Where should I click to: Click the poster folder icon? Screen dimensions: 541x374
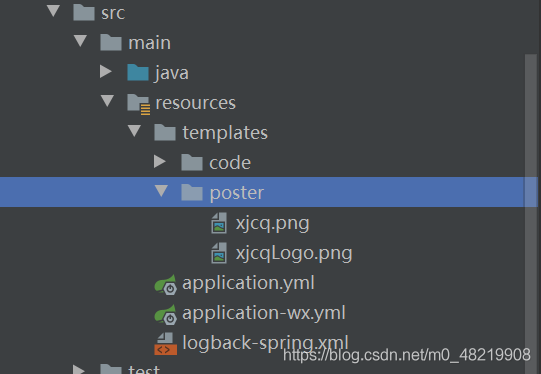click(192, 192)
